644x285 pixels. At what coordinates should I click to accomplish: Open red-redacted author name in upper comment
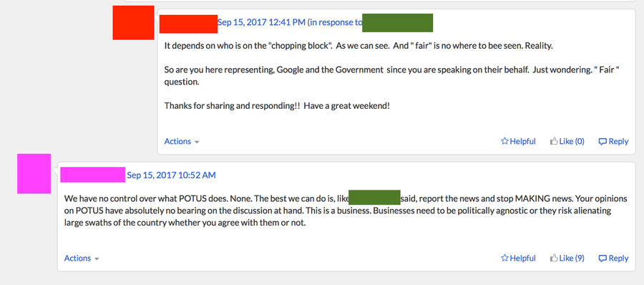click(x=188, y=24)
